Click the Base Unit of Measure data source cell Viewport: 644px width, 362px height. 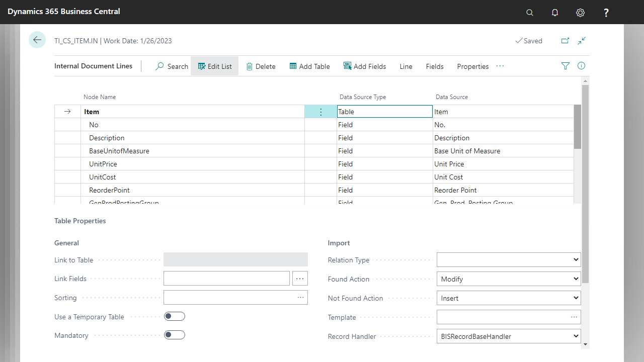(503, 151)
